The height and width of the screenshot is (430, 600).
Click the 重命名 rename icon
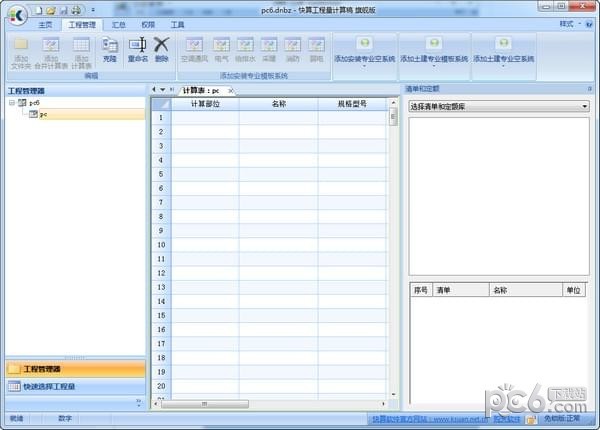[x=138, y=45]
